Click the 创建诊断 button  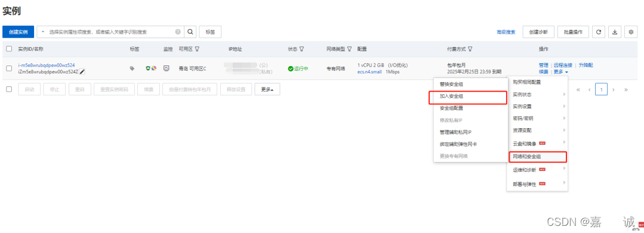click(538, 32)
